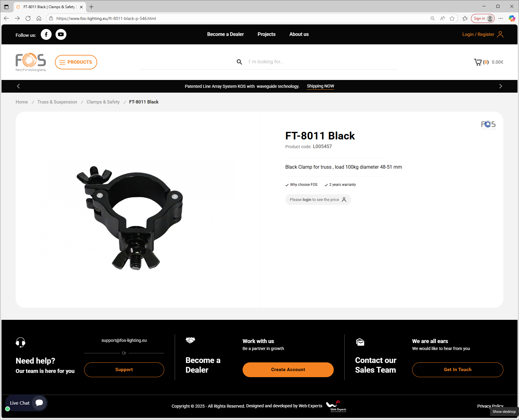This screenshot has height=420, width=519.
Task: Click the FOS Truss brand logo
Action: click(x=488, y=125)
